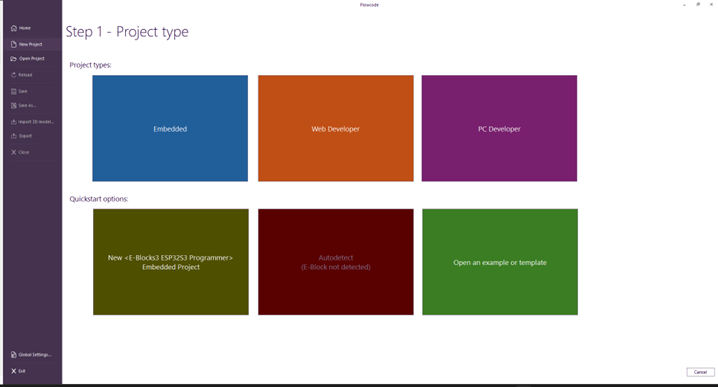Choose the PC Developer project type tile
This screenshot has width=718, height=387.
(499, 128)
